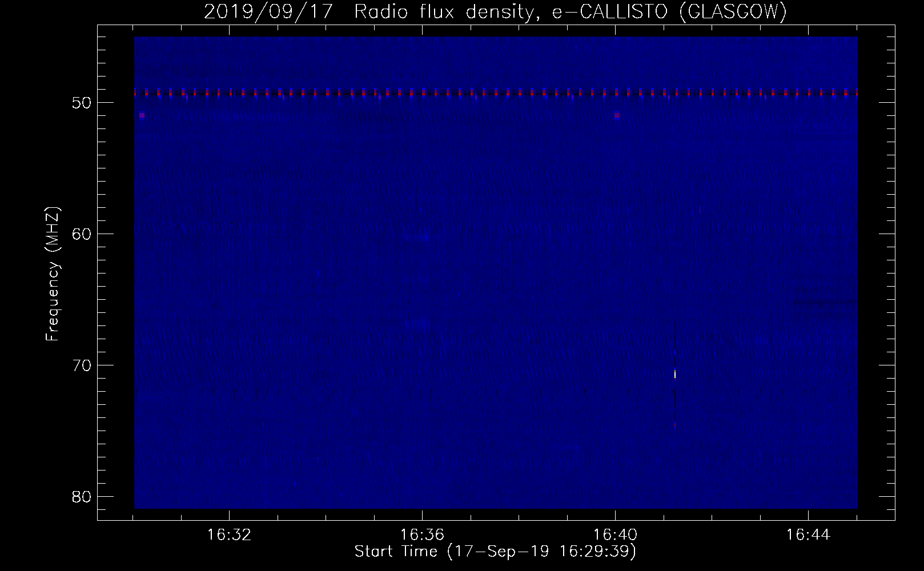Click the "16:44" time tick label

[x=808, y=535]
